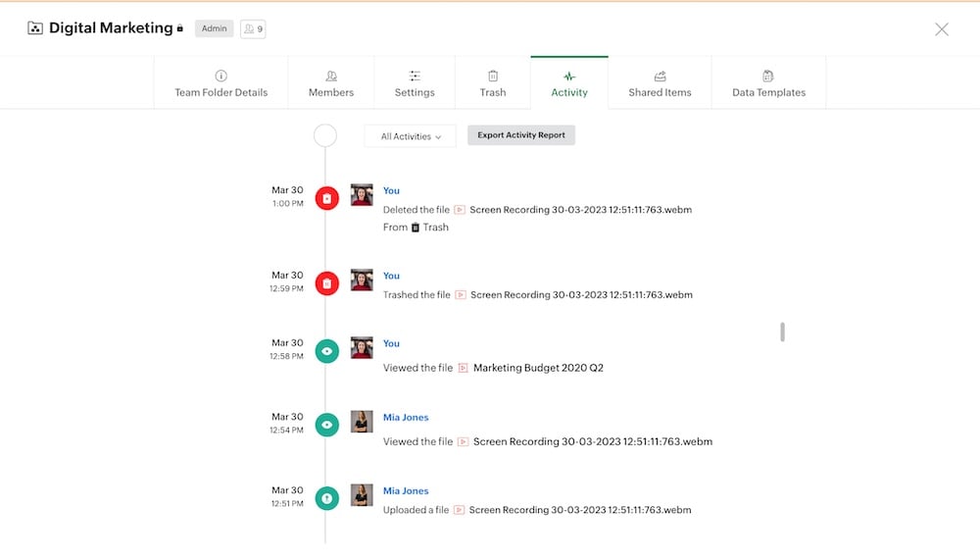Click Mia Jones avatar at 12:51 PM

coord(362,495)
